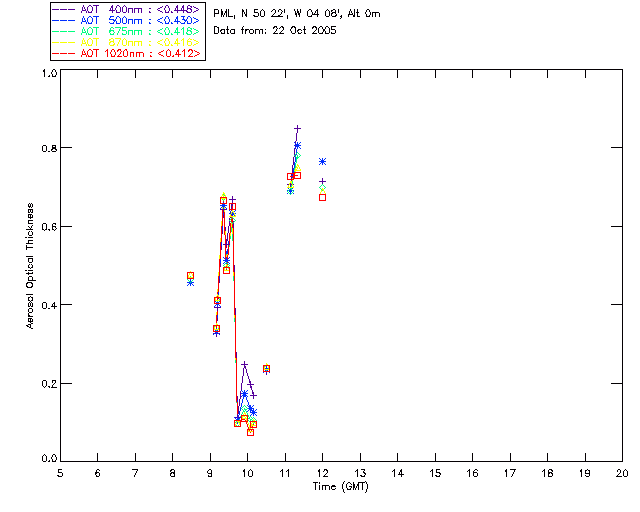
Task: Click the data marker at time 10.5
Action: point(266,369)
